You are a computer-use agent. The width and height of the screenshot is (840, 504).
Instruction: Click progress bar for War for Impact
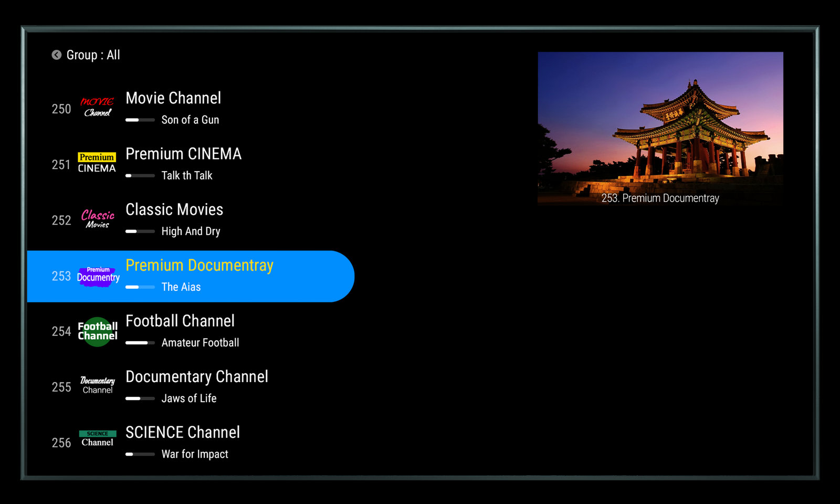140,454
